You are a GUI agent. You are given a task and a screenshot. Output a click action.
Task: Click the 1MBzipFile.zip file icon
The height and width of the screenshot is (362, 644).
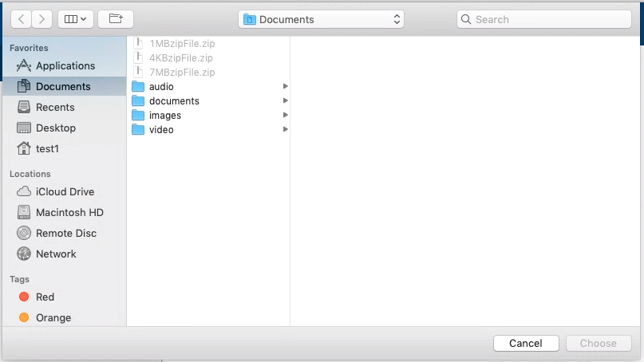point(138,43)
